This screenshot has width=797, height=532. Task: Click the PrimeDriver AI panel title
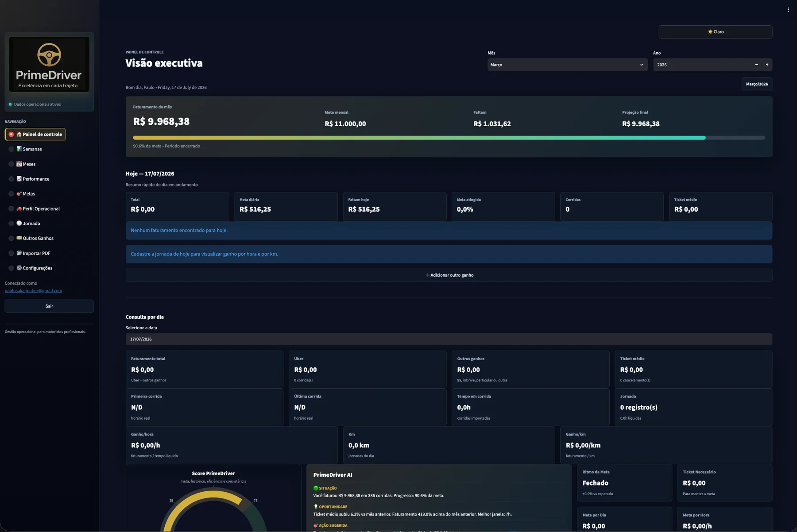tap(333, 475)
